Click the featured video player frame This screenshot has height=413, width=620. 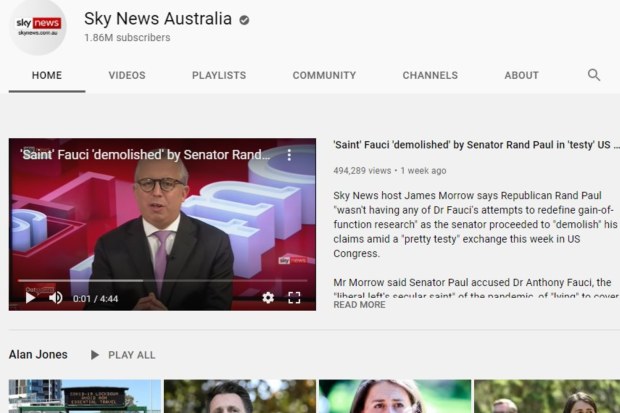[x=162, y=224]
